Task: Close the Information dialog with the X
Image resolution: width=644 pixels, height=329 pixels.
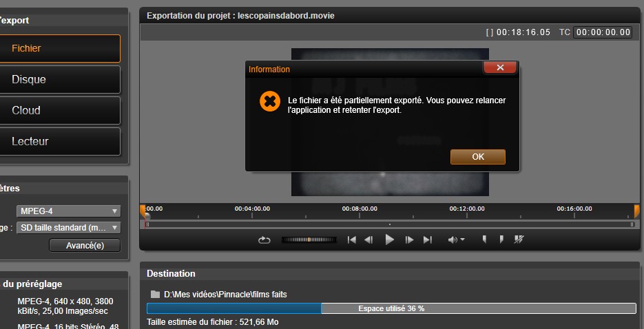Action: pyautogui.click(x=500, y=67)
